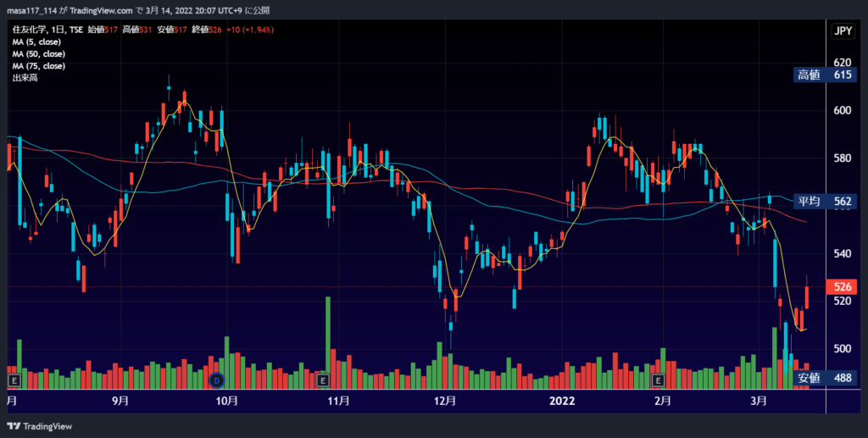
Task: Click the 10月 time axis label
Action: click(226, 401)
